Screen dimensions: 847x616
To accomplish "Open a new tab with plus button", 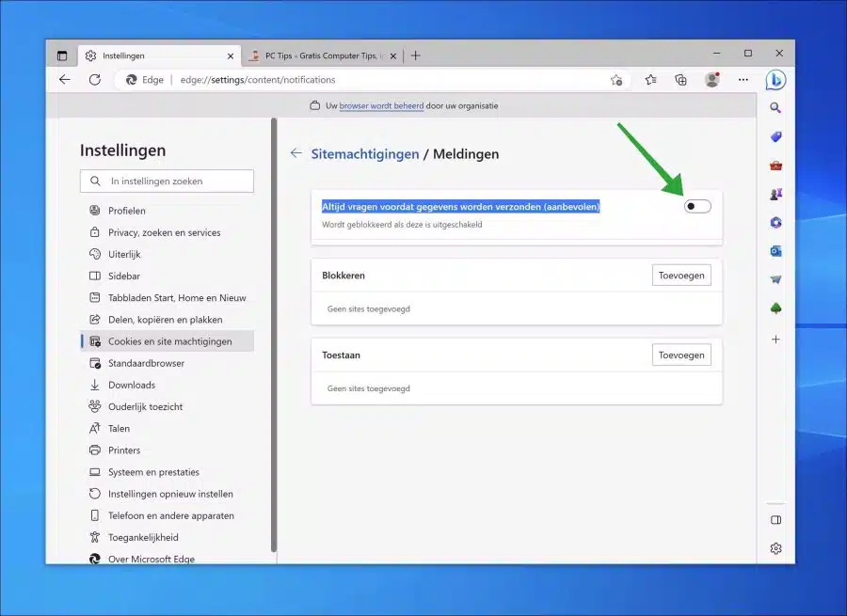I will click(415, 55).
